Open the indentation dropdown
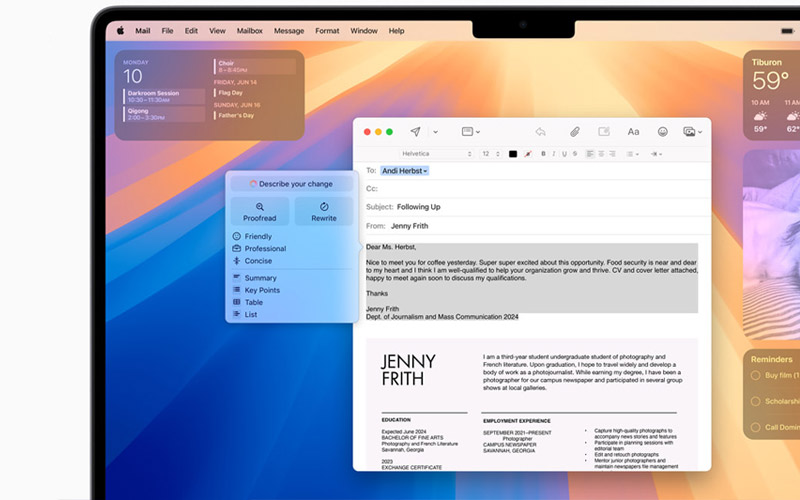The height and width of the screenshot is (500, 800). point(656,154)
